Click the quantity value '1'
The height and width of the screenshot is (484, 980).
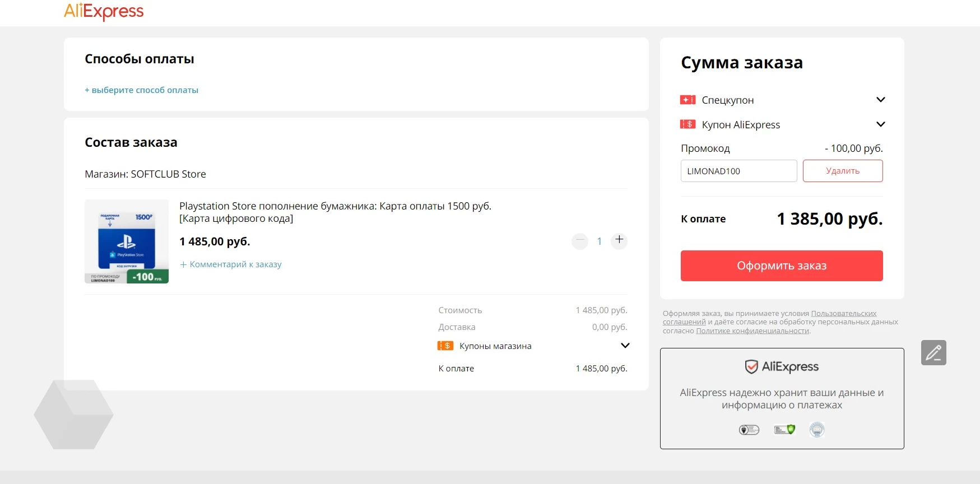[x=599, y=241]
